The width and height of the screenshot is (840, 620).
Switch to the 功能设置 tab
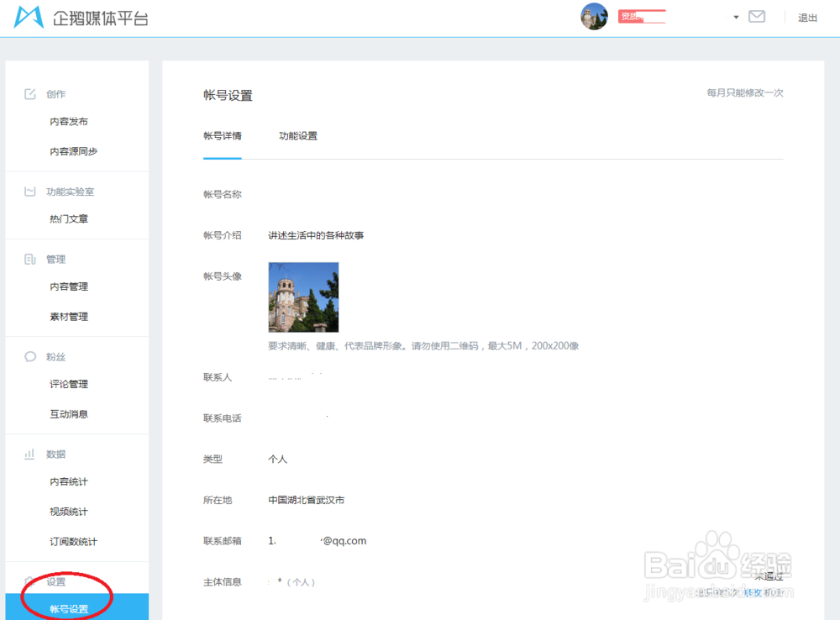pyautogui.click(x=297, y=135)
